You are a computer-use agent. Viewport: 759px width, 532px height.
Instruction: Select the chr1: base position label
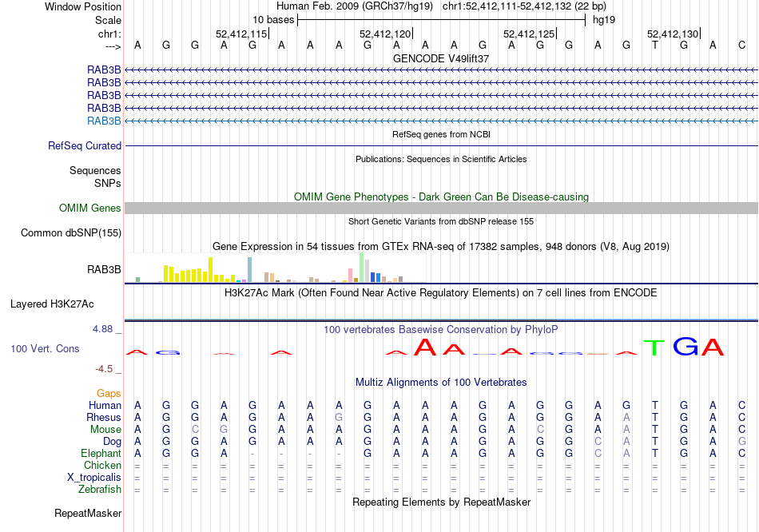109,34
